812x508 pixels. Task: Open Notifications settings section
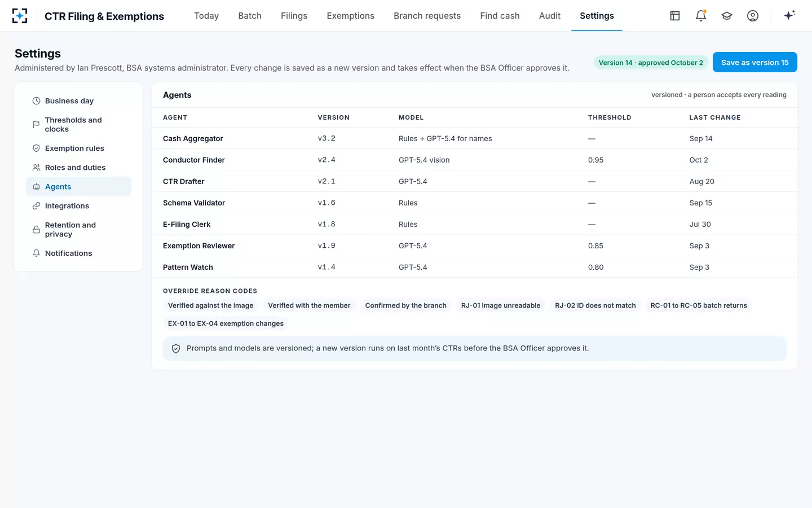click(x=78, y=253)
